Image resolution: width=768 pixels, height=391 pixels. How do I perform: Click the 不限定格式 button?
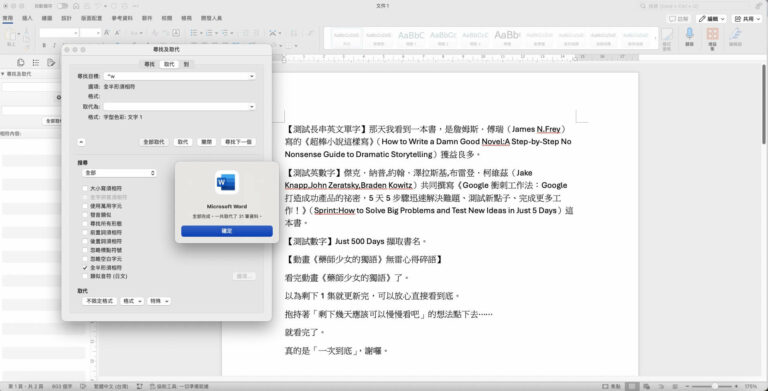coord(99,301)
